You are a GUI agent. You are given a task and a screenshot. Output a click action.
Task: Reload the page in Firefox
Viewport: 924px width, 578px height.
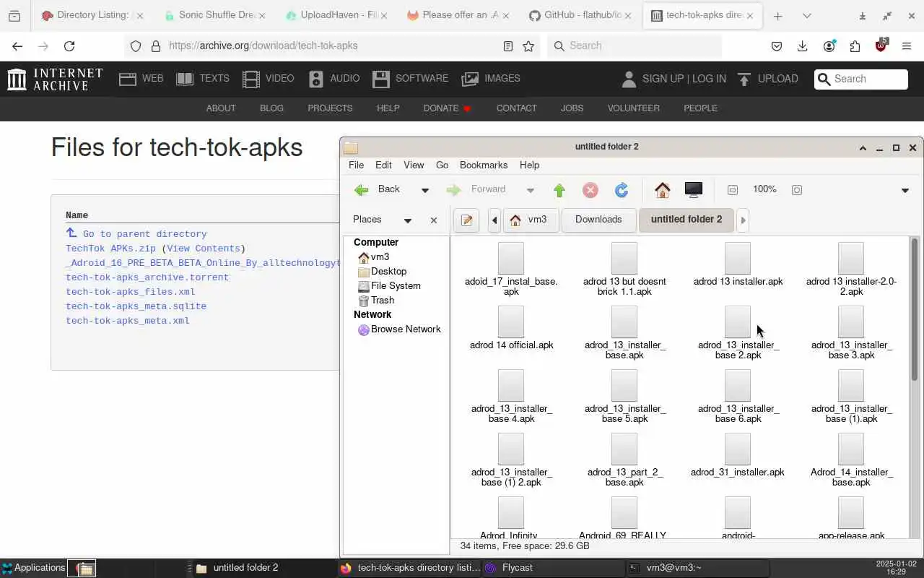tap(69, 46)
